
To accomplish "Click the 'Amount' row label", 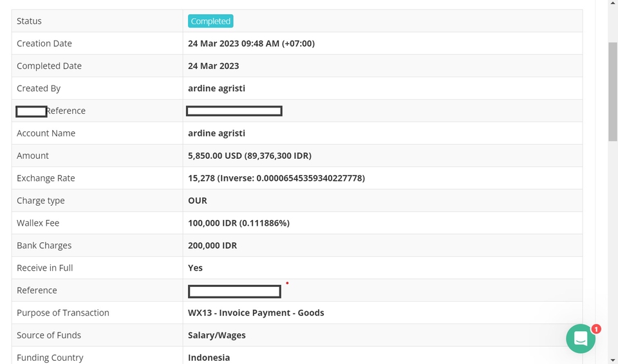I will [x=33, y=156].
